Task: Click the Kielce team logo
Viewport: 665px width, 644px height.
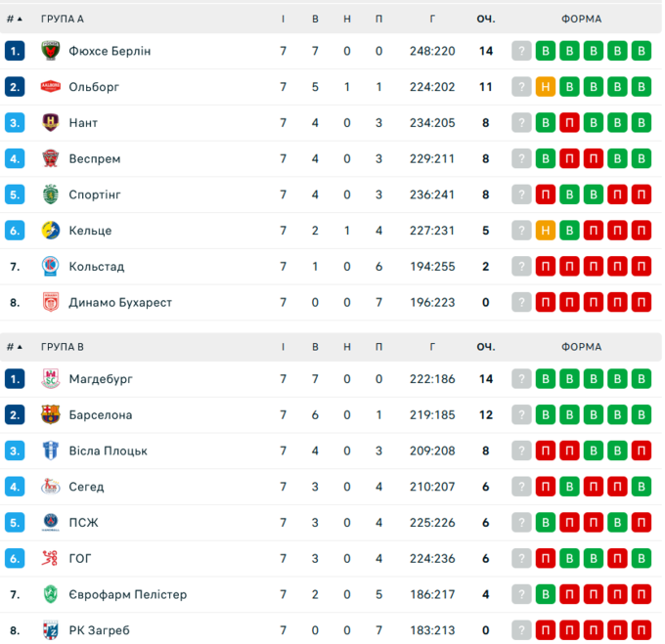Action: pyautogui.click(x=51, y=231)
